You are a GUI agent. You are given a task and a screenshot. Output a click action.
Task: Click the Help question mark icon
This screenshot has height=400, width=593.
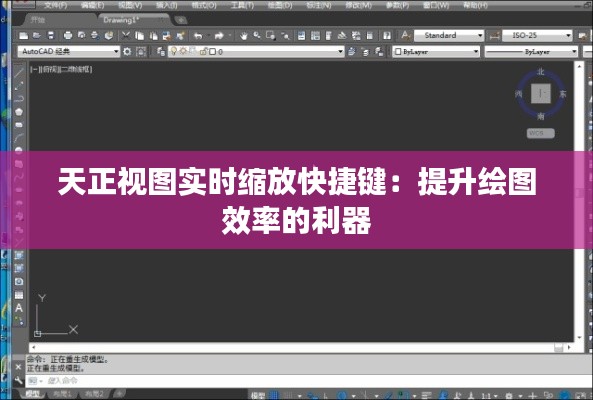click(387, 36)
